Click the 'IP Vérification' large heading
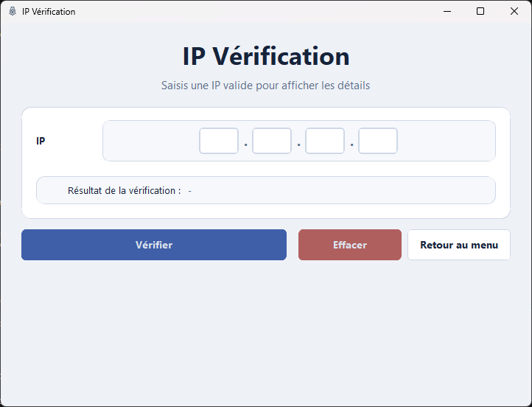Screen dimensions: 532x407 [x=266, y=56]
